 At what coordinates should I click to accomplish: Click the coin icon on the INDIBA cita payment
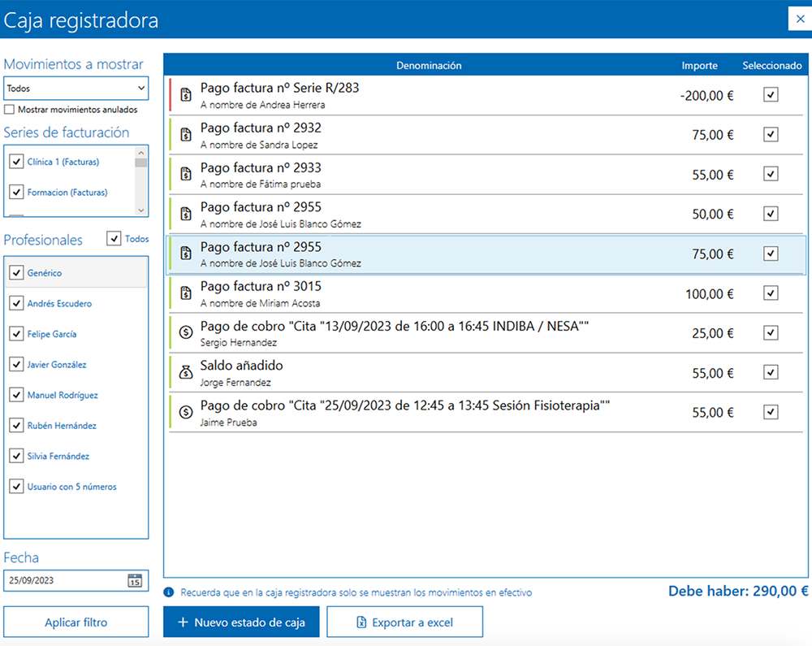(x=185, y=332)
